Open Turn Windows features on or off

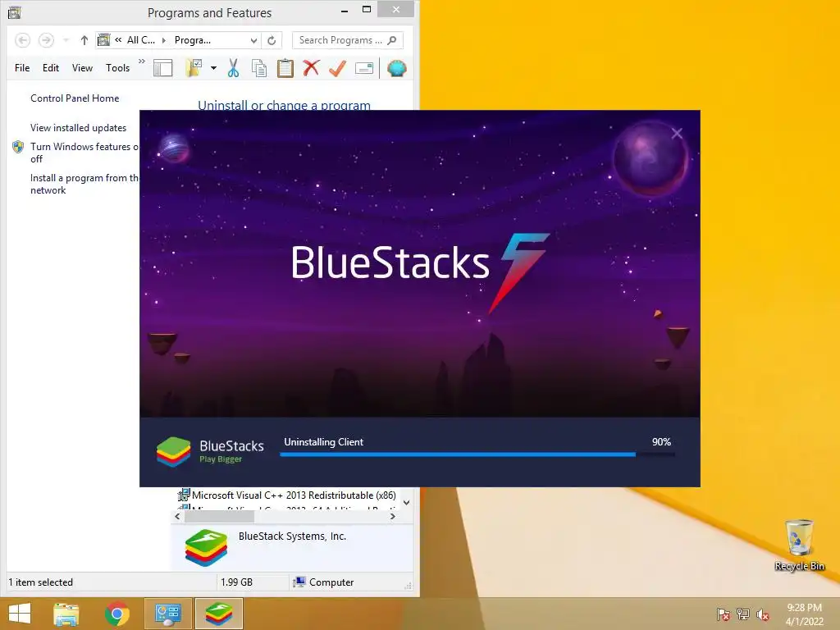tap(84, 153)
